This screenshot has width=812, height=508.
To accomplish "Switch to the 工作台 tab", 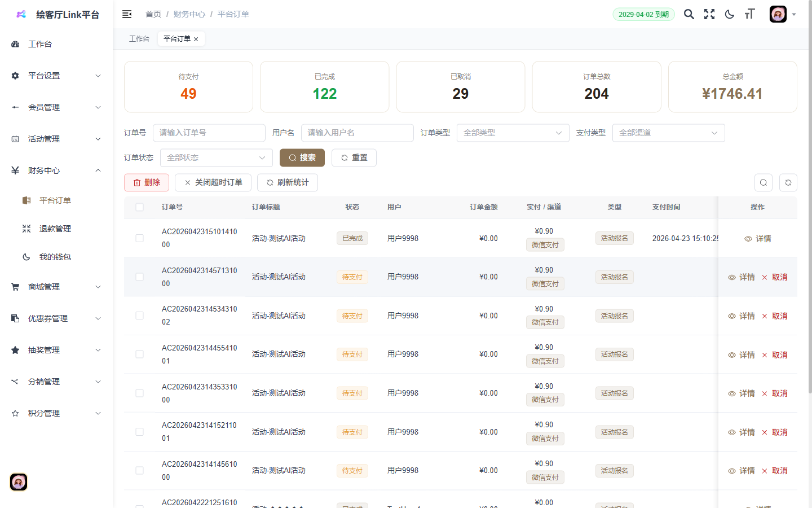I will point(139,39).
